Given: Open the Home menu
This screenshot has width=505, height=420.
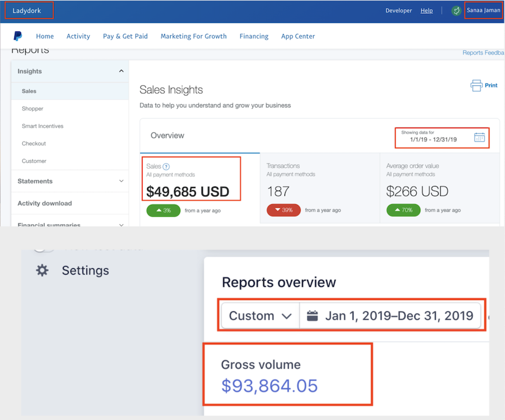Looking at the screenshot, I should pyautogui.click(x=45, y=37).
